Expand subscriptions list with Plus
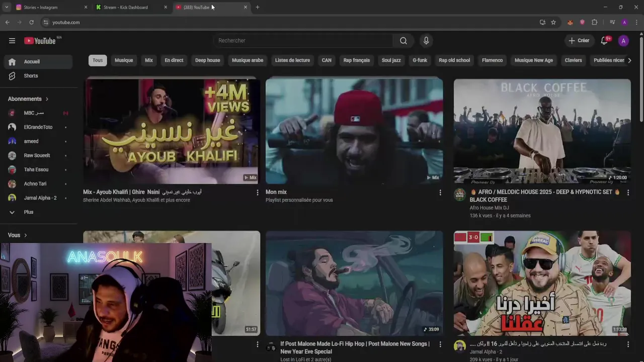The height and width of the screenshot is (362, 644). coord(38,212)
